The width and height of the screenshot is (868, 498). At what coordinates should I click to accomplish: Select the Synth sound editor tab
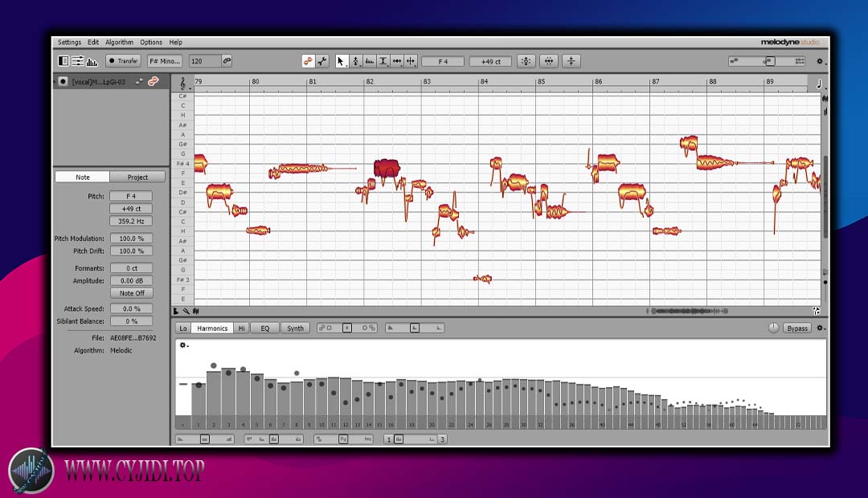pos(295,329)
